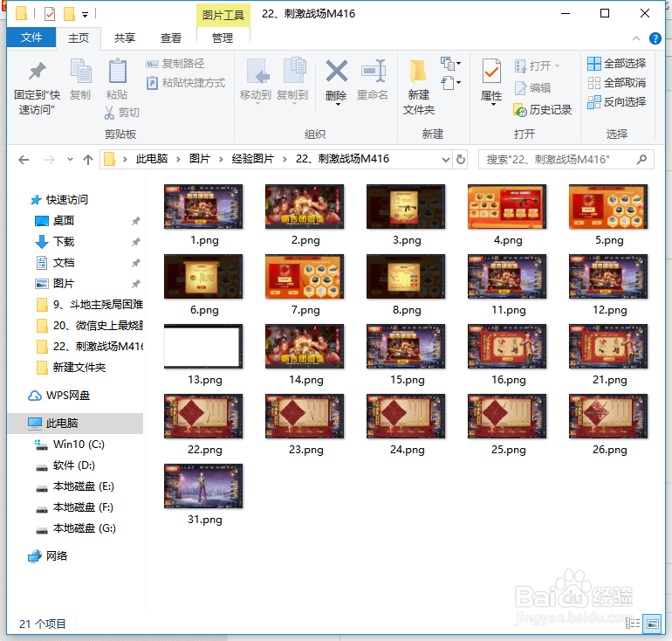Select the 1.png thumbnail
Viewport: 672px width, 641px height.
click(x=203, y=207)
